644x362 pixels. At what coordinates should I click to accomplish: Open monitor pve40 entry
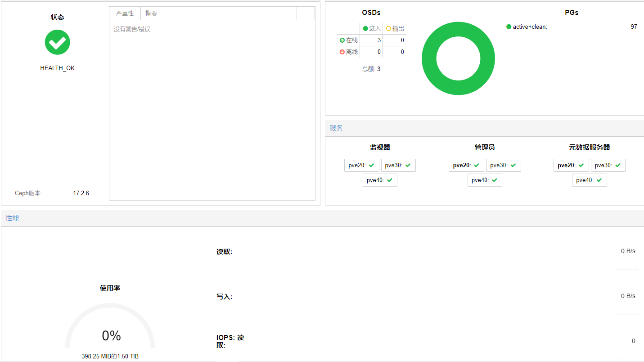point(380,180)
